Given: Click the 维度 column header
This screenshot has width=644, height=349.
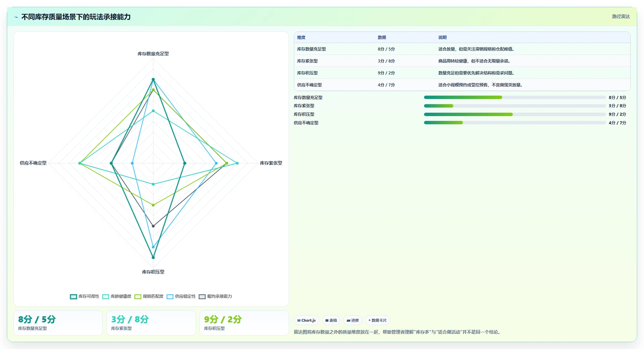Looking at the screenshot, I should pyautogui.click(x=301, y=38).
